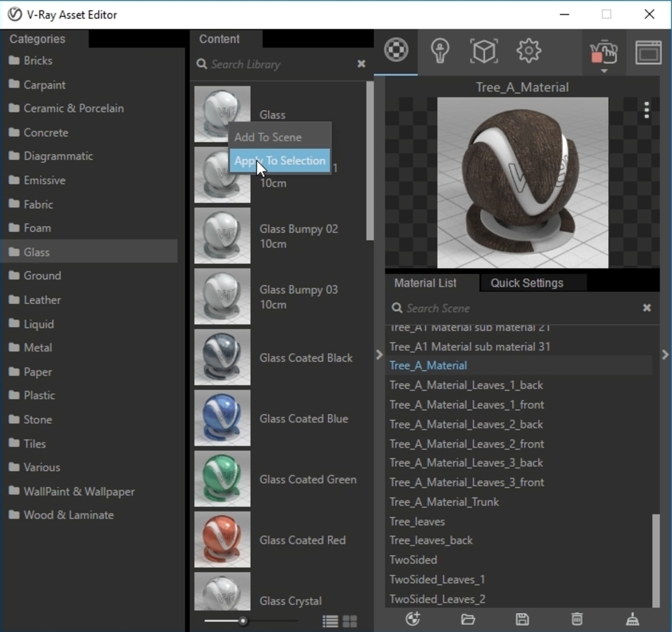Open the Fabric category folder
Screen dimensions: 672x632
(x=31, y=204)
